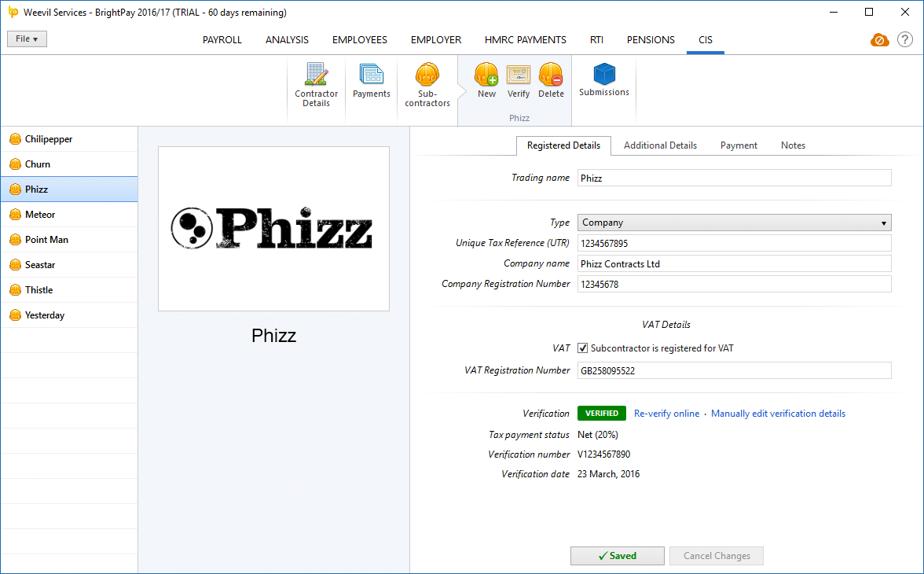Delete the Phizz subcontractor

pos(551,81)
